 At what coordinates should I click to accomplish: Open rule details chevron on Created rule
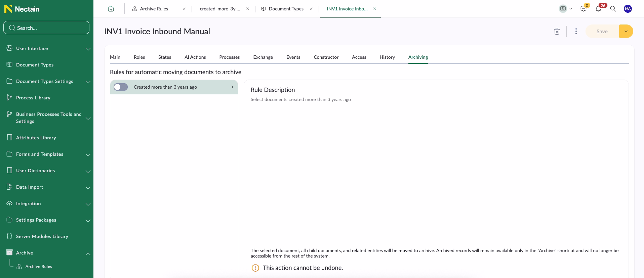(x=232, y=87)
